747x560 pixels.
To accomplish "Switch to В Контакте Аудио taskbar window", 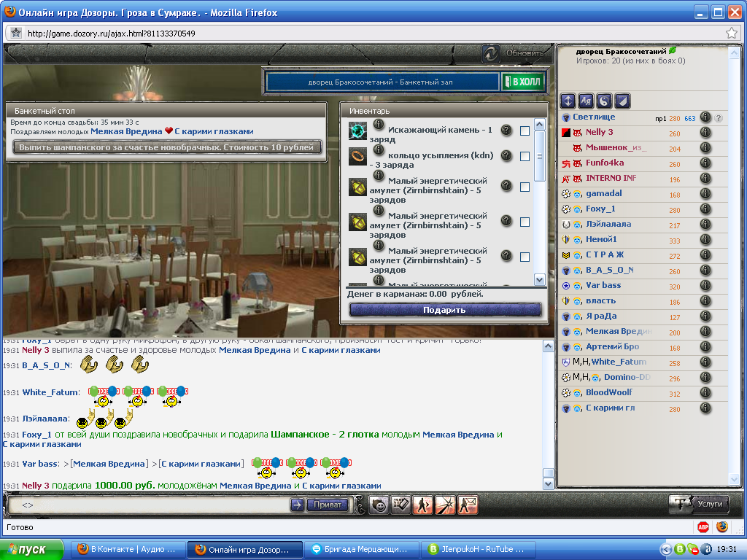I will 128,550.
